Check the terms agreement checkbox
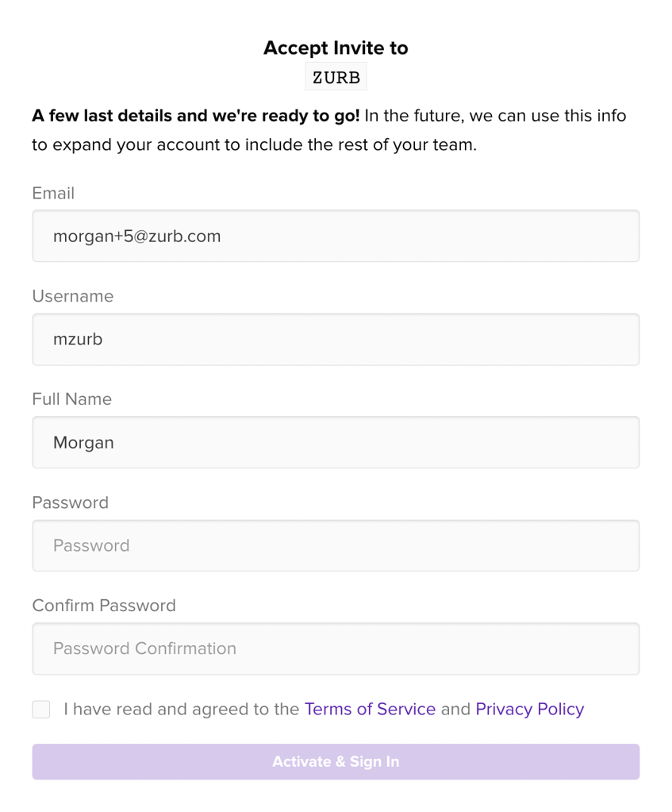The image size is (672, 812). coord(41,710)
